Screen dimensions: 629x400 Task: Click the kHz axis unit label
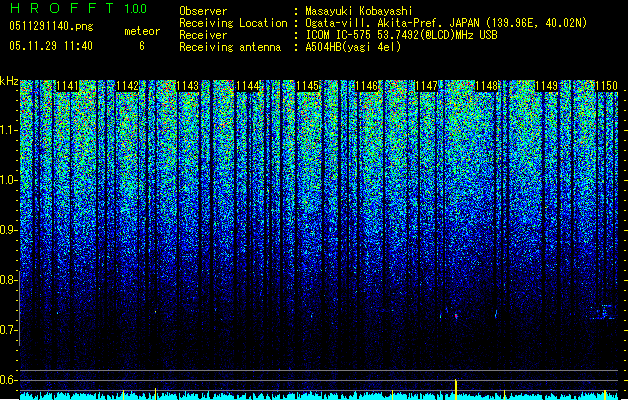tap(9, 81)
